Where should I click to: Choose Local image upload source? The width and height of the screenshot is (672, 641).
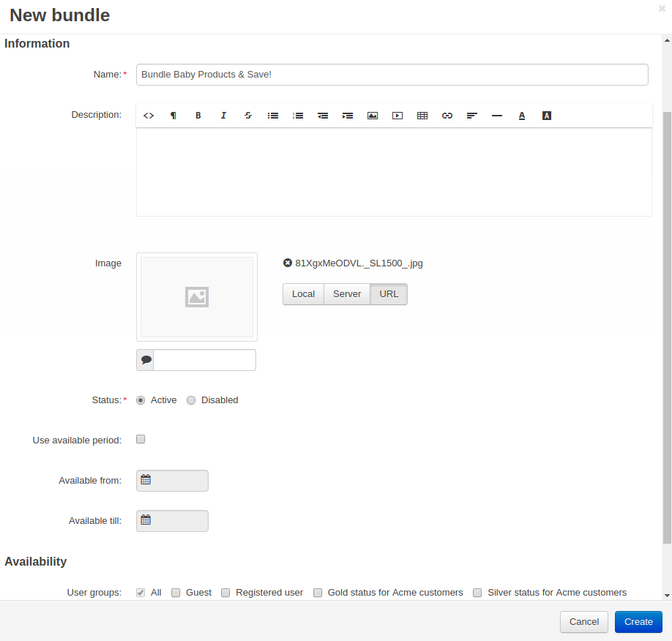[304, 294]
